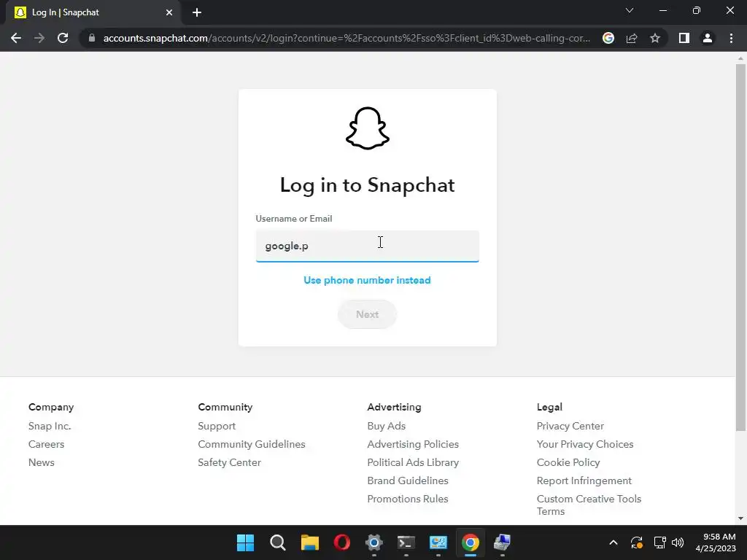
Task: Open the clock showing 9:58 AM
Action: click(x=716, y=542)
